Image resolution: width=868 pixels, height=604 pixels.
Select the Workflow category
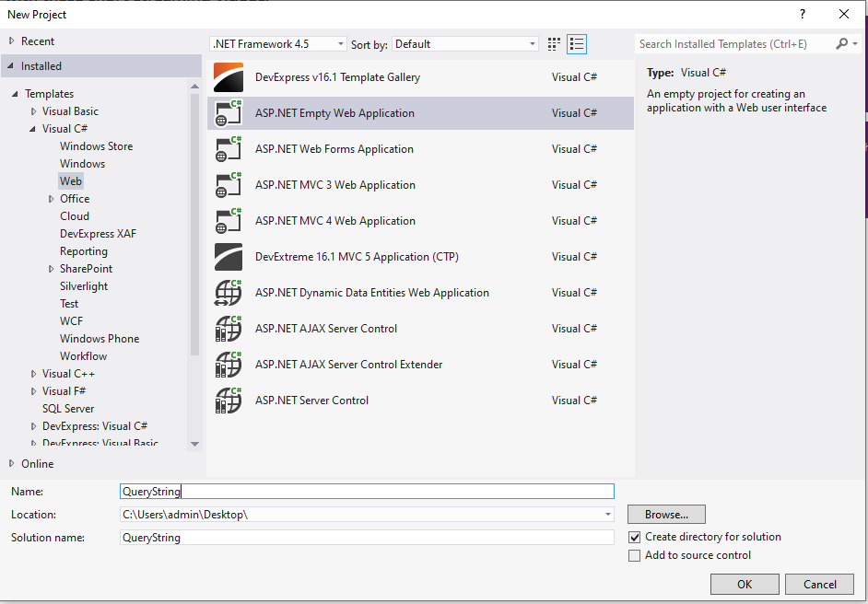click(84, 356)
